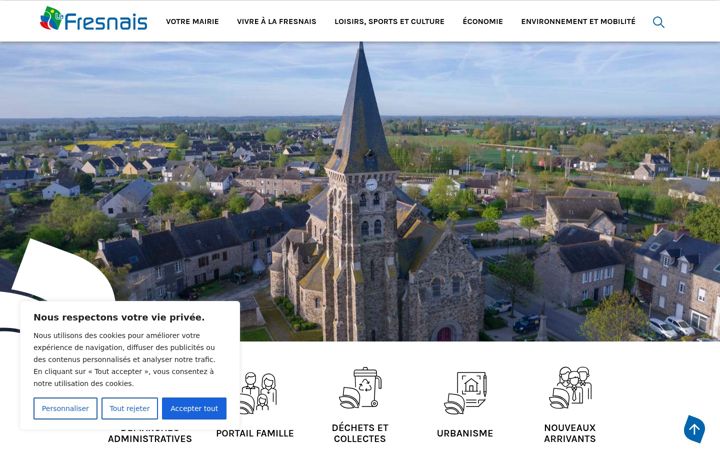
Task: Open the Votre Mairie menu
Action: coord(192,22)
